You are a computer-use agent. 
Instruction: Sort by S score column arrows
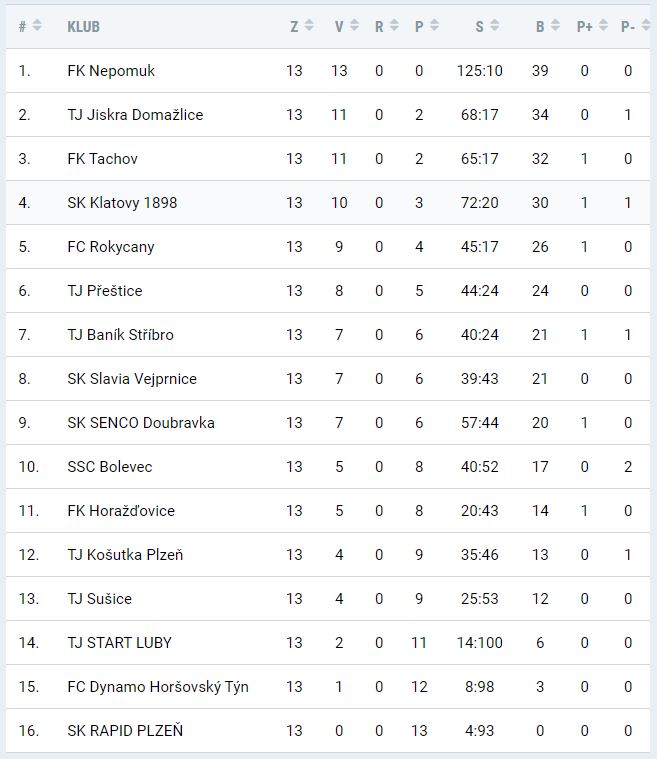tap(495, 27)
